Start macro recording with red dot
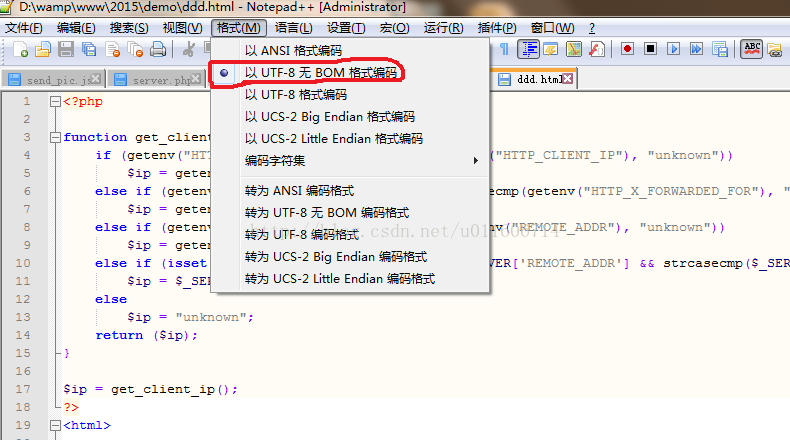The image size is (790, 440). (627, 49)
